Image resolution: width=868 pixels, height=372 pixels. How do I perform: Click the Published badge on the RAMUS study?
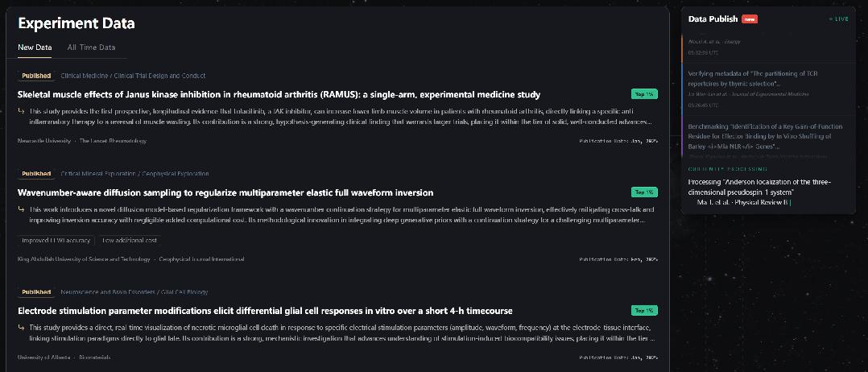(x=36, y=76)
